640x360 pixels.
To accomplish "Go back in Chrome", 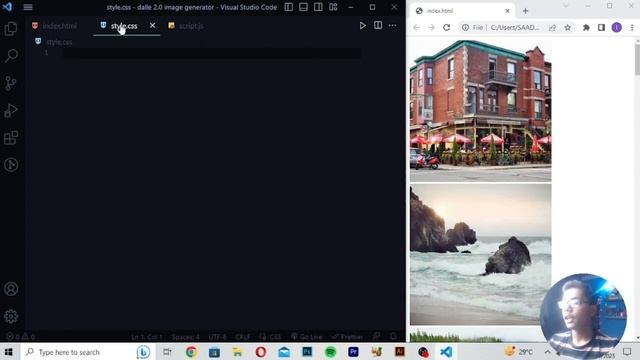I will pyautogui.click(x=416, y=27).
